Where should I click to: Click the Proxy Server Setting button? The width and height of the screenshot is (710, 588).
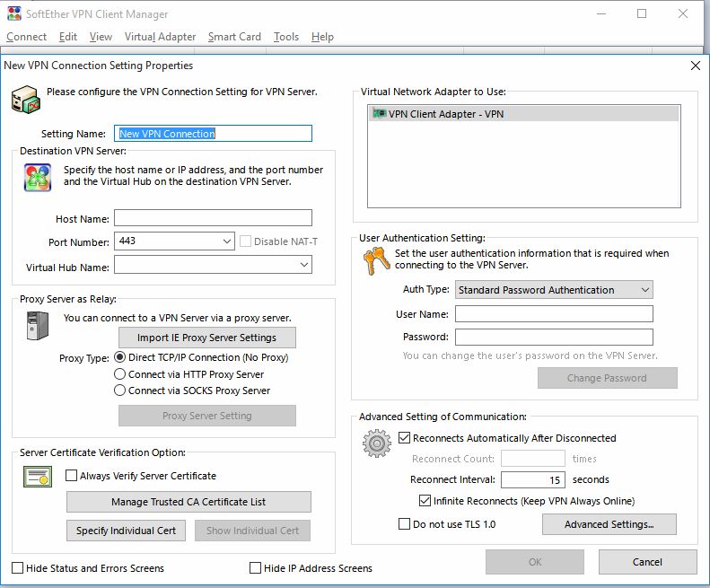(207, 416)
